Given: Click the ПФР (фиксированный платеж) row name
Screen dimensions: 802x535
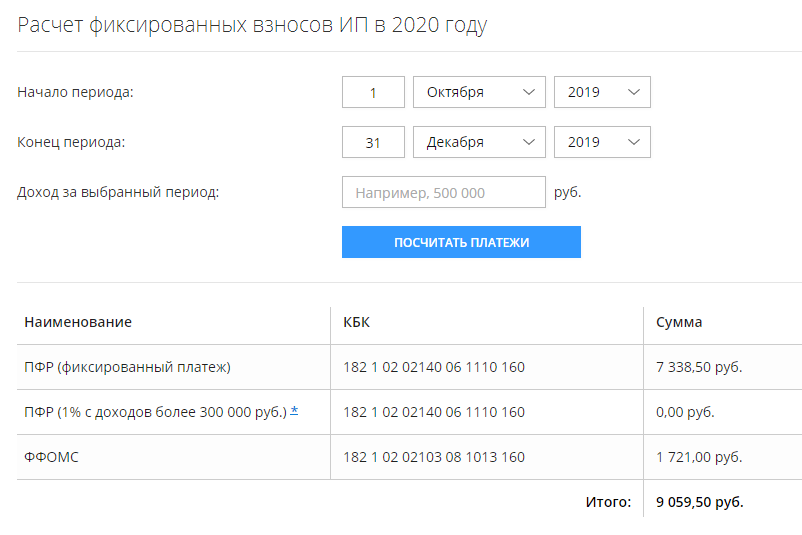Looking at the screenshot, I should [128, 367].
